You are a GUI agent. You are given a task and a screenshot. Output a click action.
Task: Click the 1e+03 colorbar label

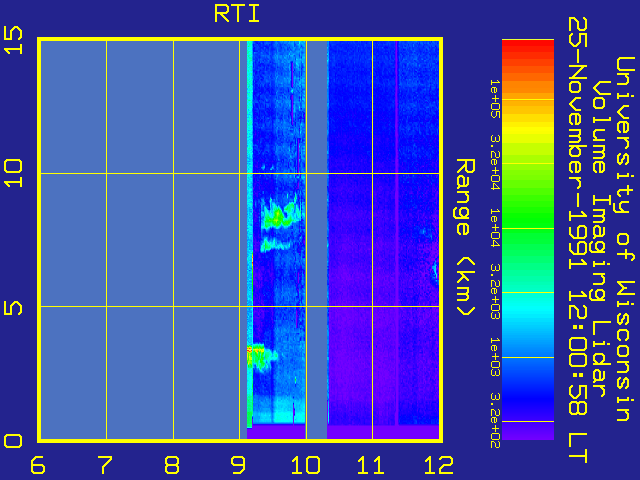495,357
